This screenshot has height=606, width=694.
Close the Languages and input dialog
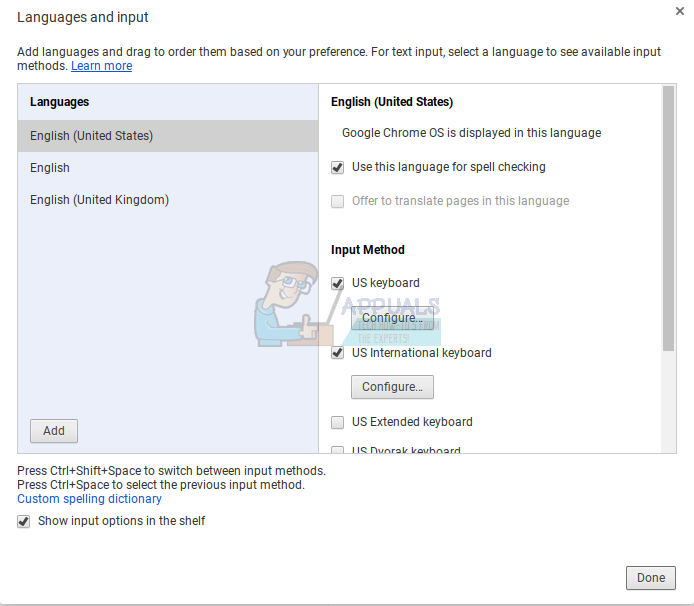(x=681, y=10)
